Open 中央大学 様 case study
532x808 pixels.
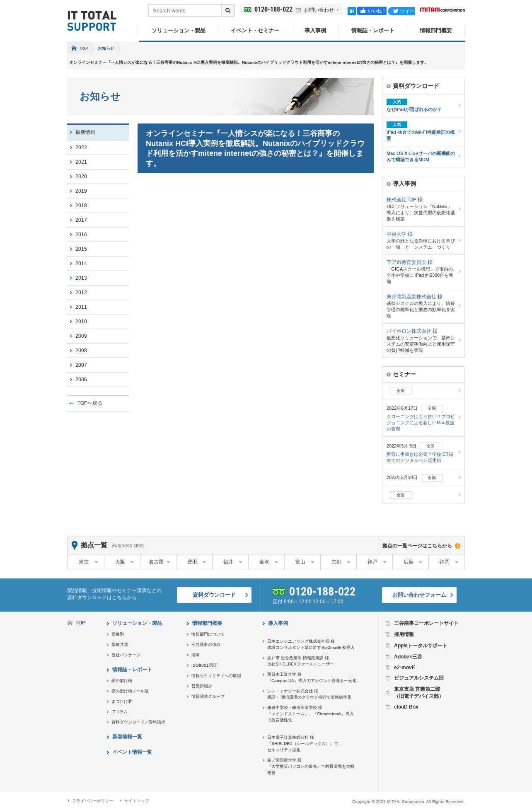(423, 241)
